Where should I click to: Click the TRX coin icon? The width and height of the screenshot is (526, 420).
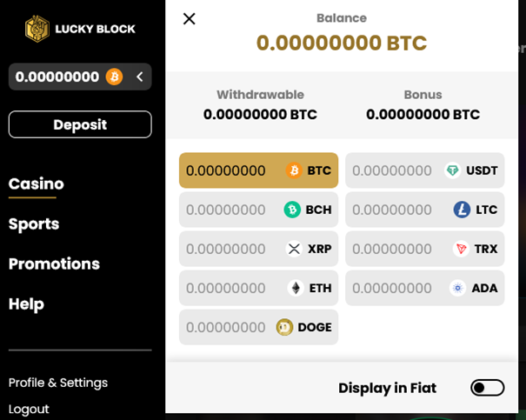pos(461,249)
